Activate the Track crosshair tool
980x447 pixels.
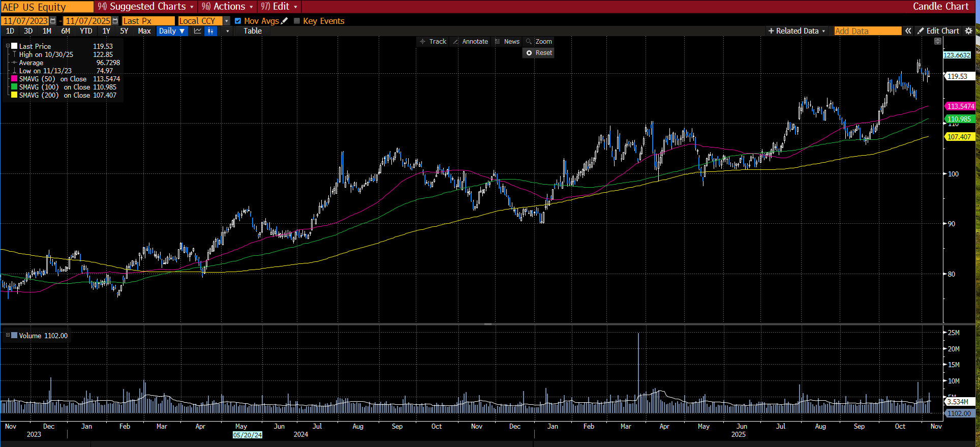(433, 42)
